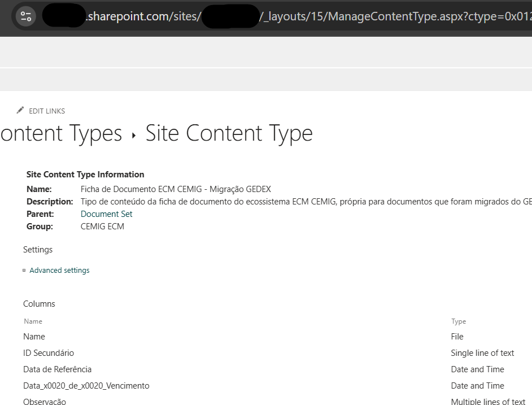Click the Settings section heading
Viewport: 532px width, 405px height.
[x=38, y=250]
